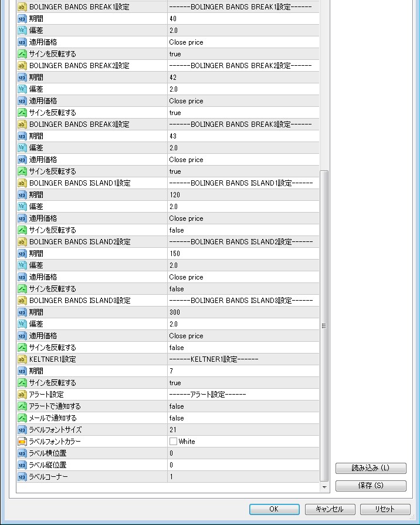
Task: Click the 適用価格 icon in the BREAK1 section
Action: tap(22, 42)
